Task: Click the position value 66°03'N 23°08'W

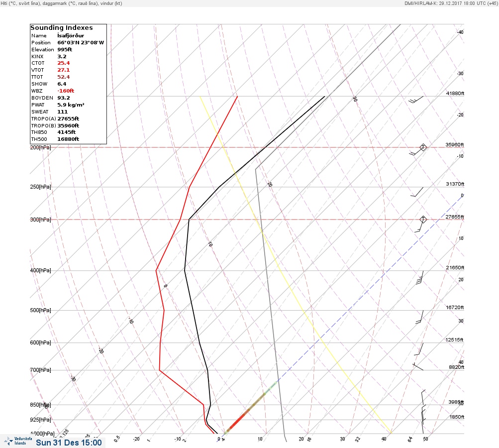Action: point(81,43)
